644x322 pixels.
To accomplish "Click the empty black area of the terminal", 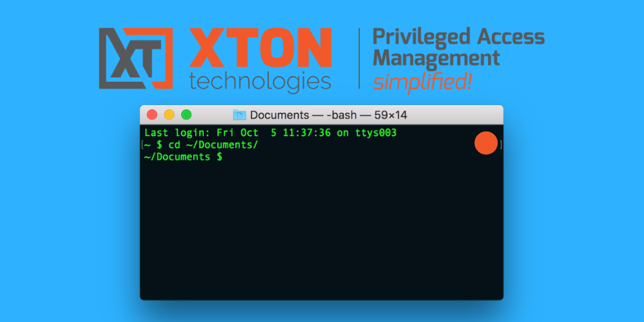I will coord(321,233).
